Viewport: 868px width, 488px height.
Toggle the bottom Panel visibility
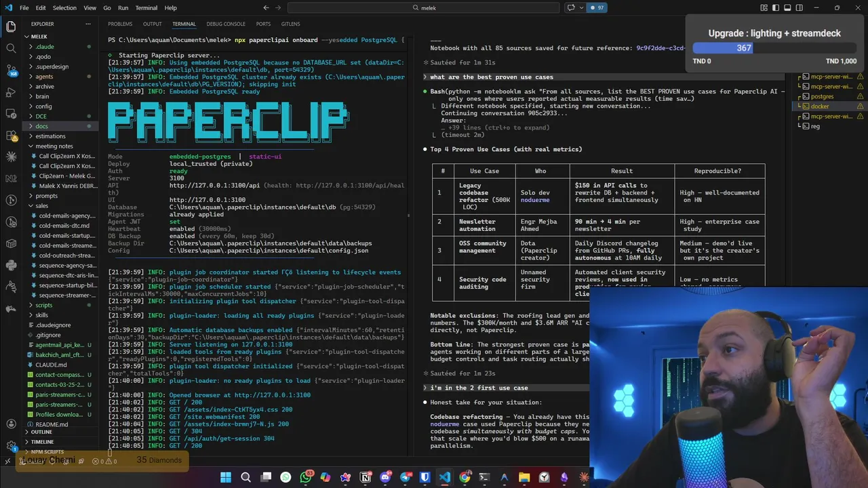(788, 7)
